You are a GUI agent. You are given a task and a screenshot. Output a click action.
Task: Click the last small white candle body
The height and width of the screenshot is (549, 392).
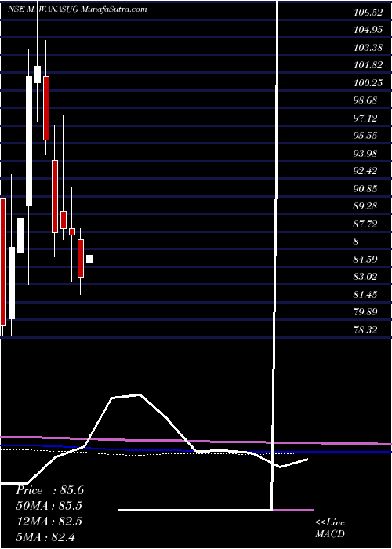[x=89, y=259]
